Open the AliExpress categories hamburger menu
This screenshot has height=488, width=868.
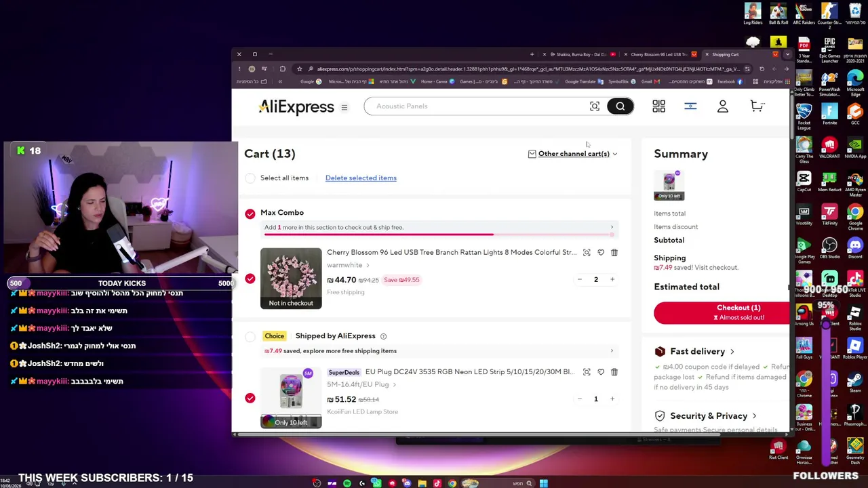point(344,107)
